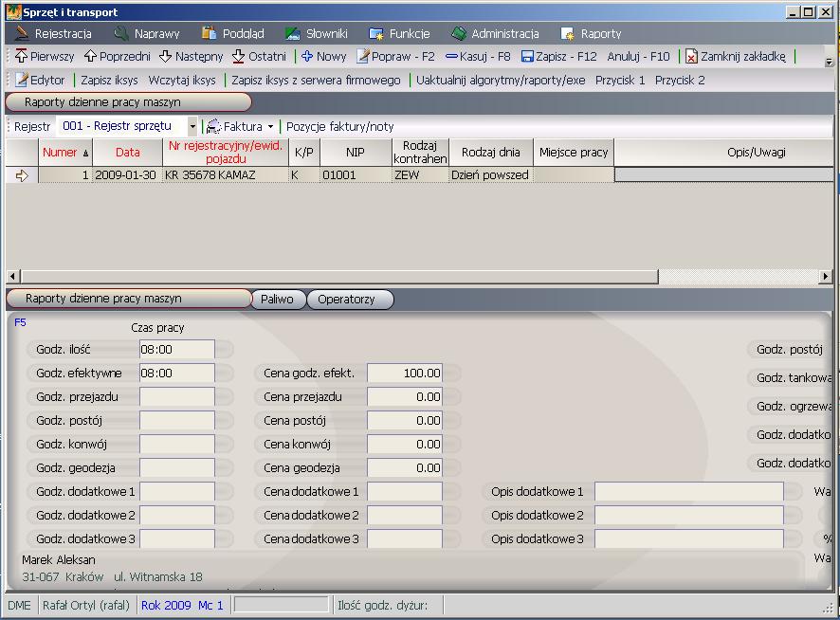Click the Słowniki icon

point(293,33)
